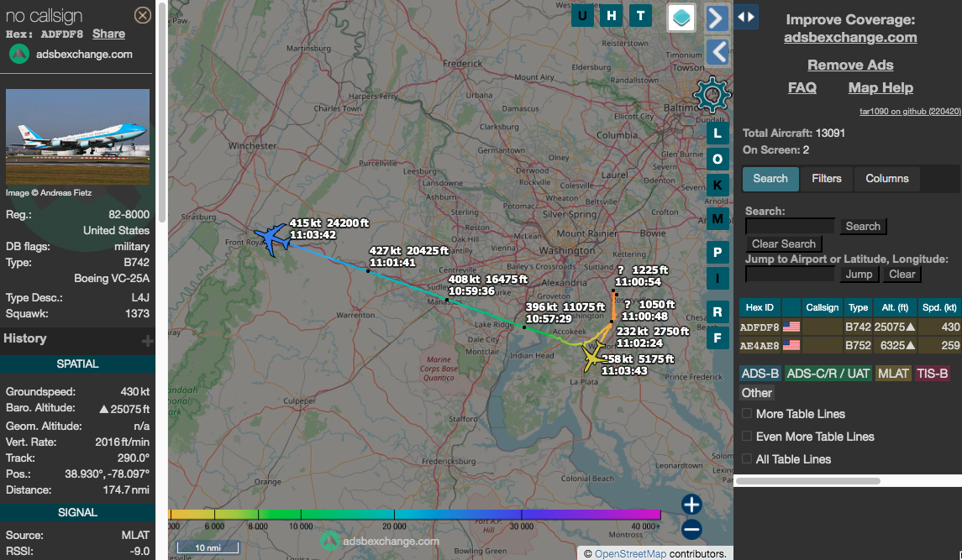This screenshot has height=560, width=962.
Task: Focus the Jump to Airport input field
Action: pyautogui.click(x=790, y=275)
